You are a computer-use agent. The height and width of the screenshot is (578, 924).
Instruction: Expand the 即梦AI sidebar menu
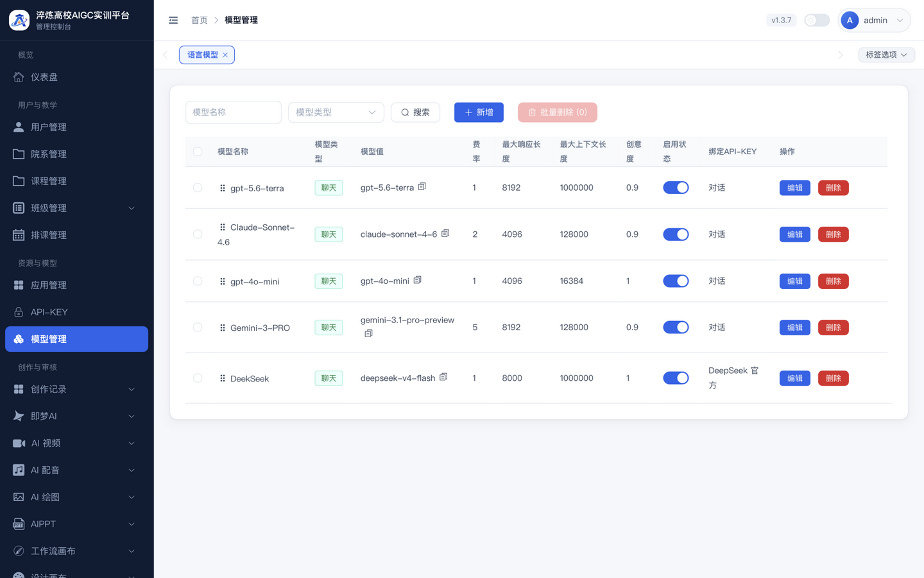point(76,416)
